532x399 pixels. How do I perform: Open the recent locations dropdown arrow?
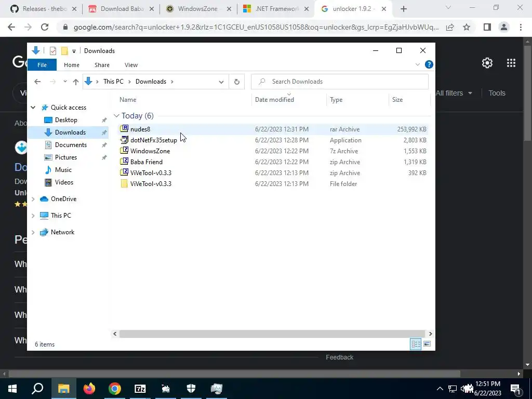(x=65, y=82)
